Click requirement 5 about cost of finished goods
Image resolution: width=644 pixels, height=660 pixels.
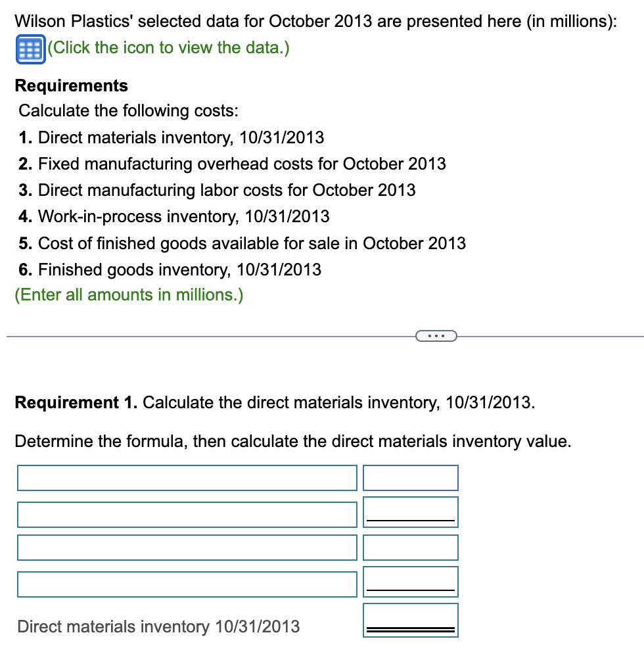point(252,243)
